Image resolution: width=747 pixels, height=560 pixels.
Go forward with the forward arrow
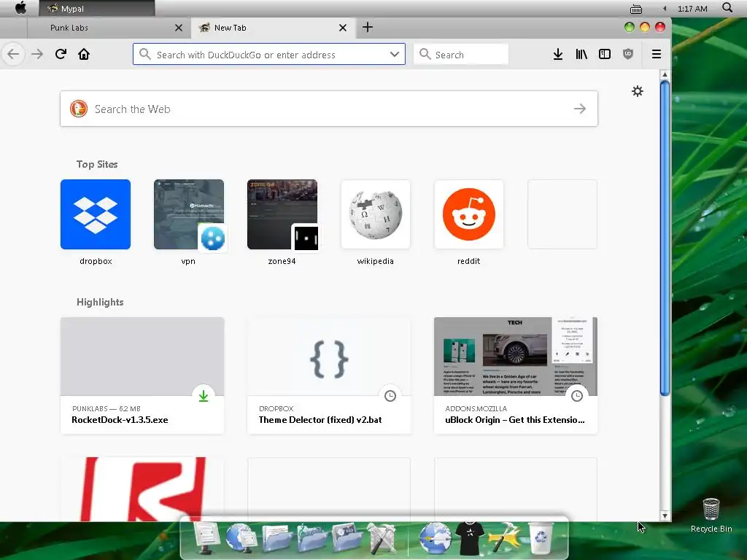37,54
